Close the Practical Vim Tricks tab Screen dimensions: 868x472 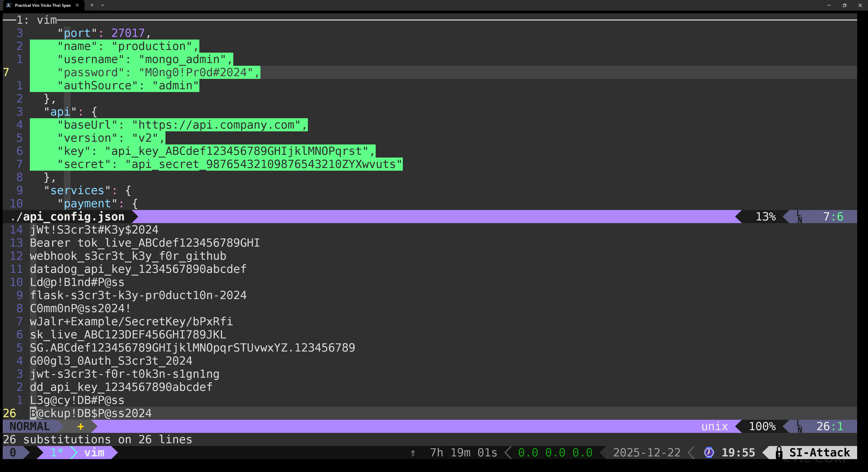click(x=77, y=5)
